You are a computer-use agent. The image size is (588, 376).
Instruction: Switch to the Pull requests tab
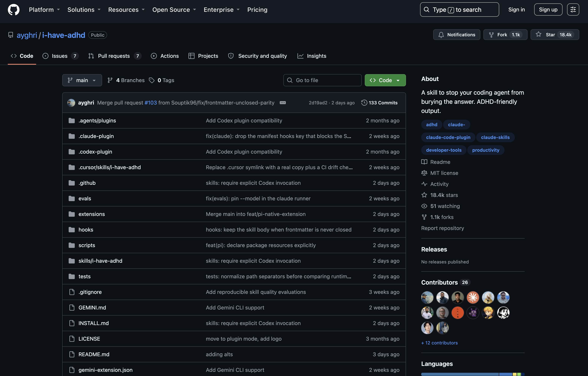tap(114, 56)
